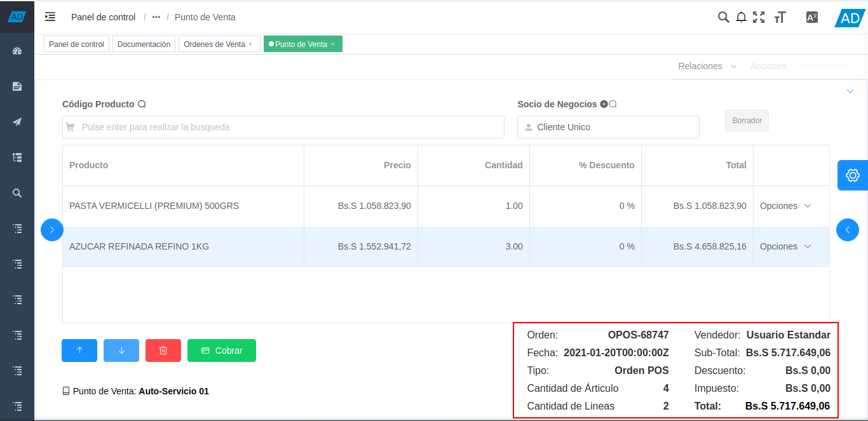Click the plus icon beside Socio de Negocios

point(603,104)
